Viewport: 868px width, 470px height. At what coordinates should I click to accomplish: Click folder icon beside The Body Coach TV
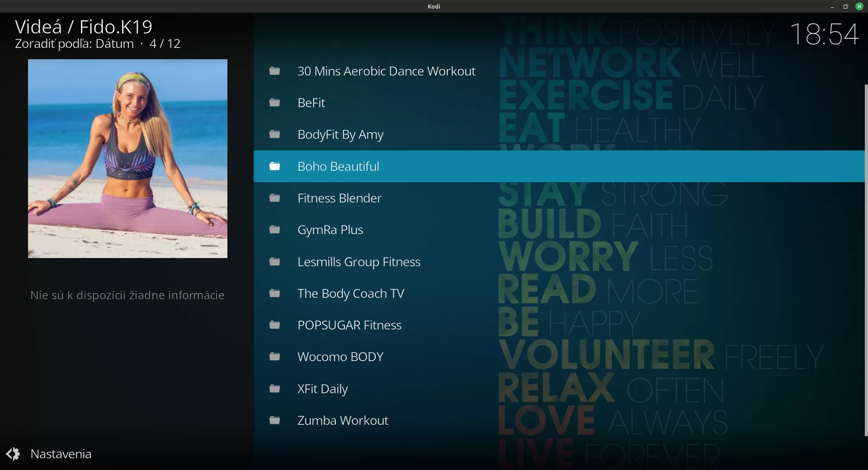pos(274,293)
